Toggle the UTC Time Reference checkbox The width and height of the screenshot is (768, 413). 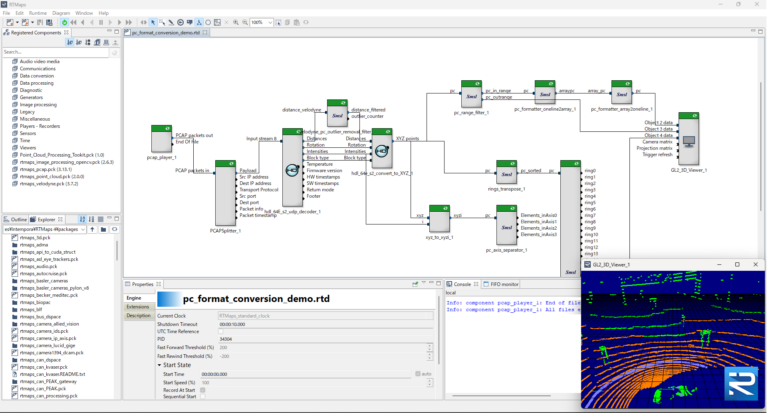(x=221, y=332)
